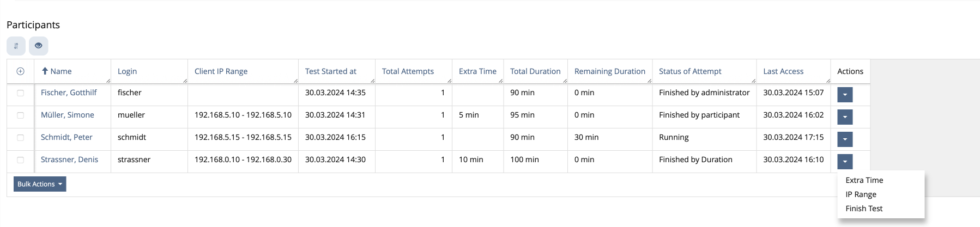
Task: Check the Strassner, Denis row checkbox
Action: pyautogui.click(x=20, y=160)
